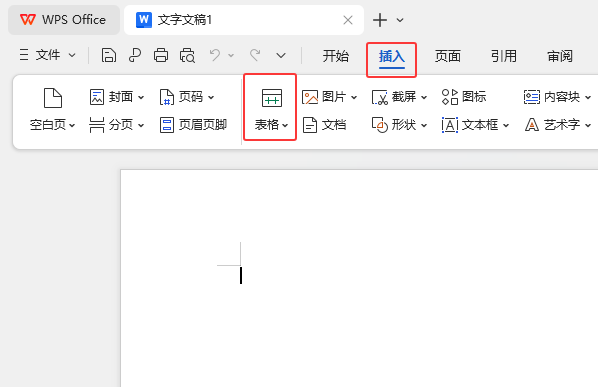Click the 表格 table grid icon

pos(272,98)
